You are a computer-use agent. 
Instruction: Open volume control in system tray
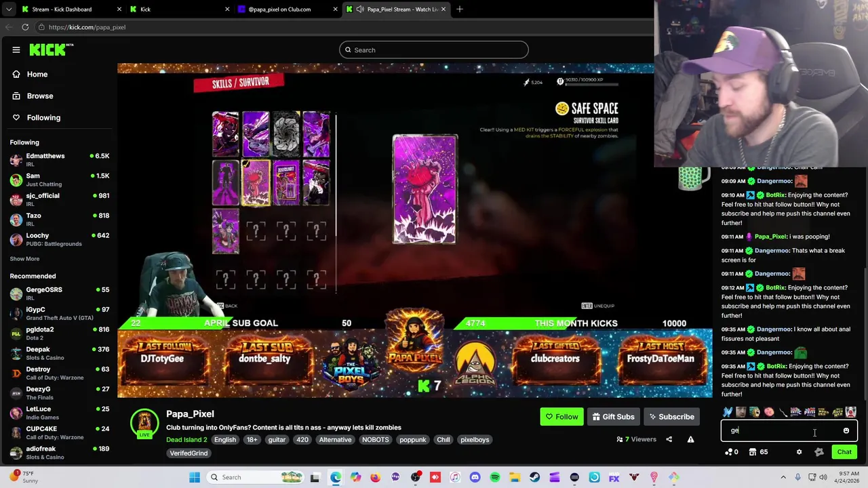(x=823, y=477)
